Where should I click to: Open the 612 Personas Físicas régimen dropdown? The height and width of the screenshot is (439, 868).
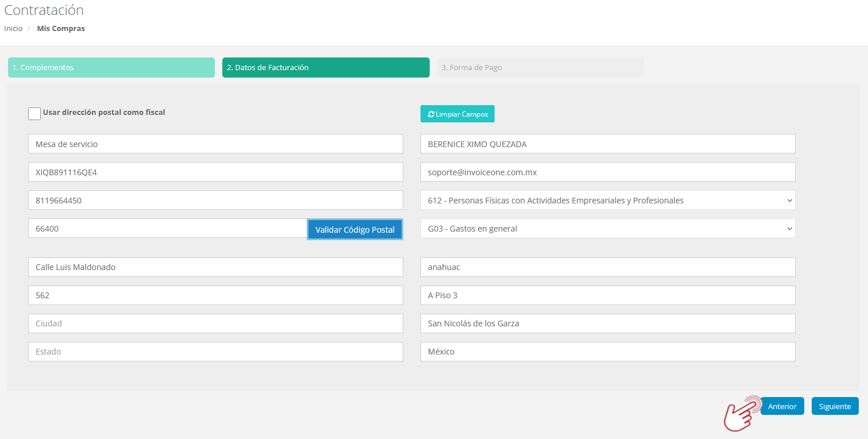(607, 201)
